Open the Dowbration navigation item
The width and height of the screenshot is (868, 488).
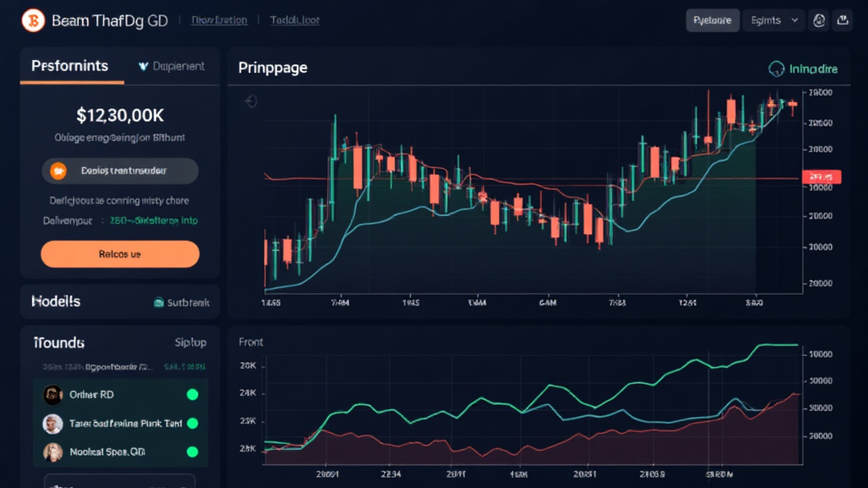(x=219, y=19)
